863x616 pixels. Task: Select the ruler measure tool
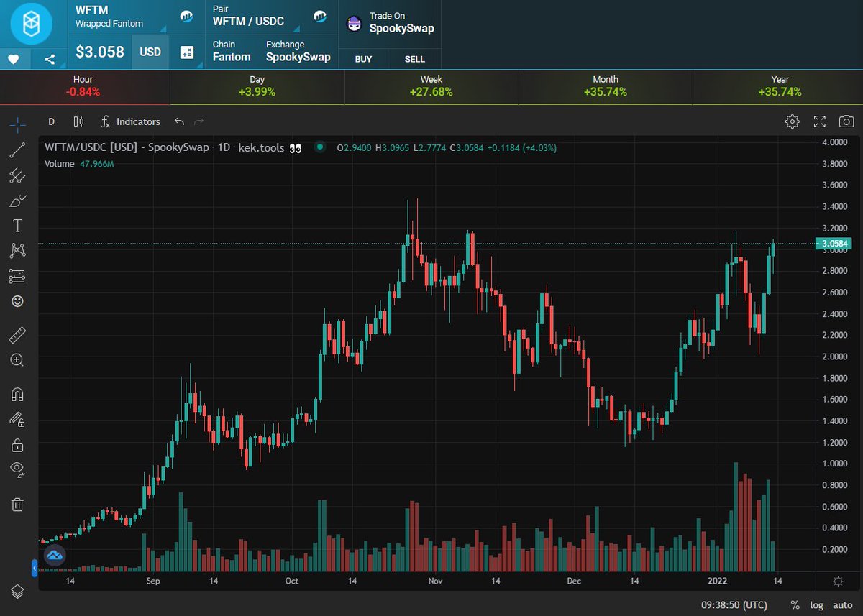[x=17, y=334]
